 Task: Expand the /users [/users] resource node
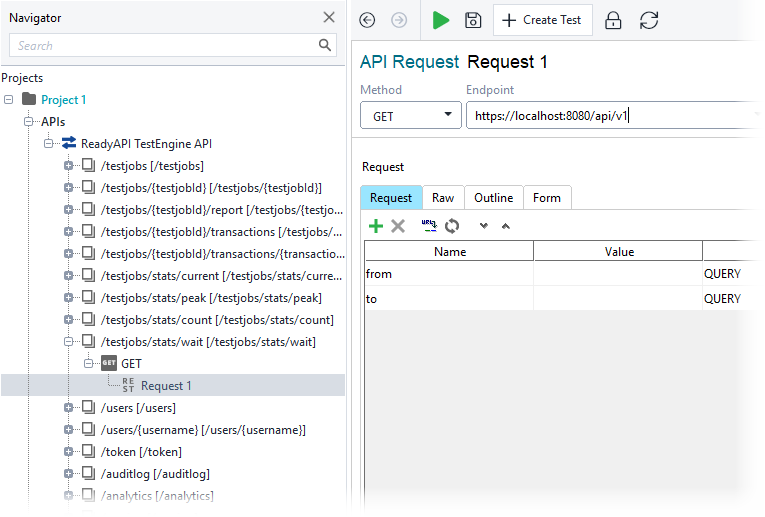(68, 408)
